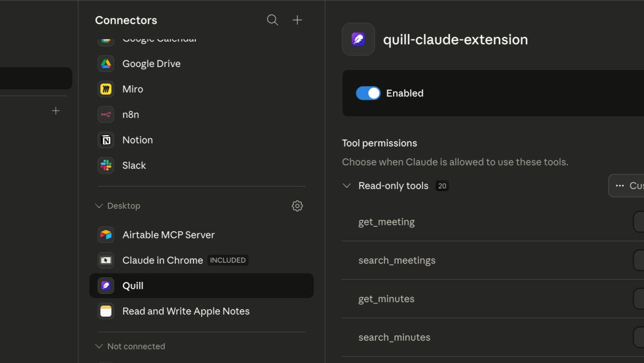Click the Google Drive connector icon
Viewport: 644px width, 363px height.
[x=106, y=64]
